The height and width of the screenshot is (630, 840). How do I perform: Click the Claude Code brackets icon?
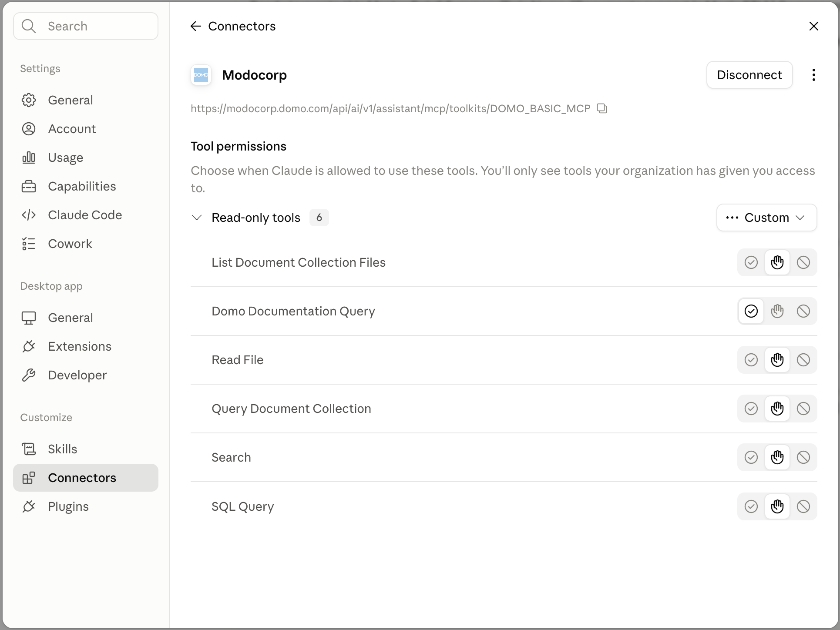[x=29, y=215]
